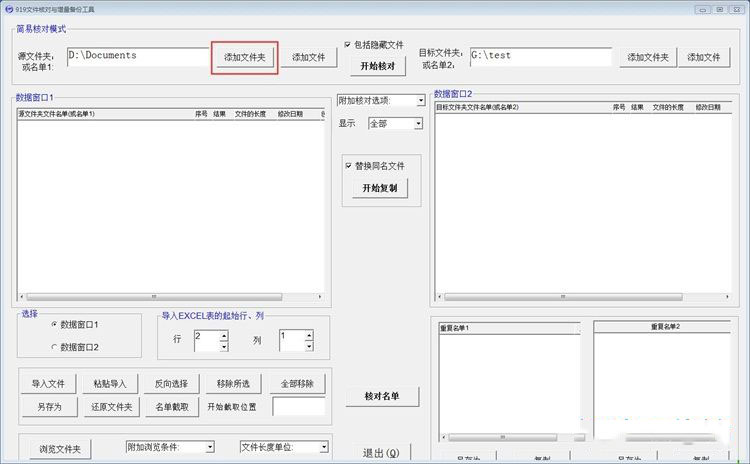Image resolution: width=750 pixels, height=464 pixels.
Task: Click 数据窗口1 scroll left arrow
Action: point(22,297)
